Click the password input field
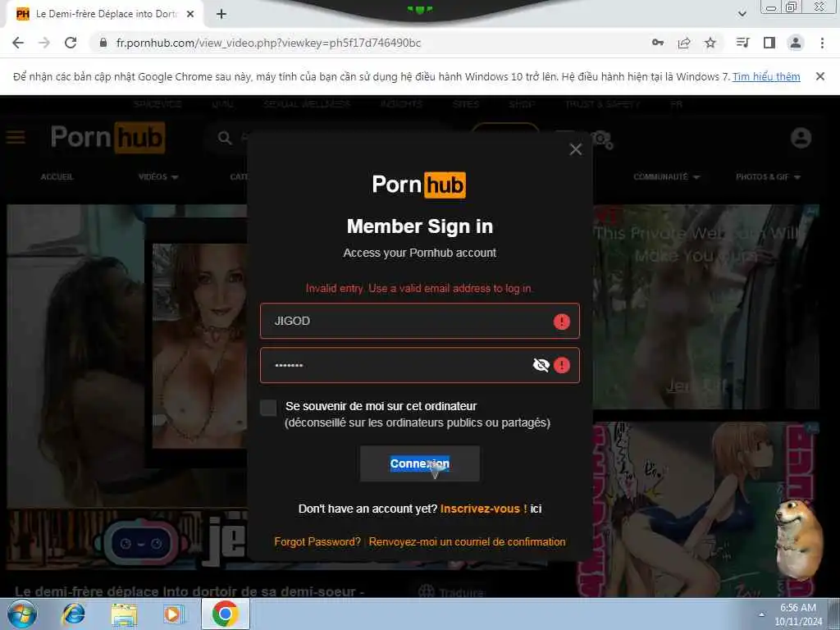Viewport: 840px width, 630px height. [x=419, y=365]
